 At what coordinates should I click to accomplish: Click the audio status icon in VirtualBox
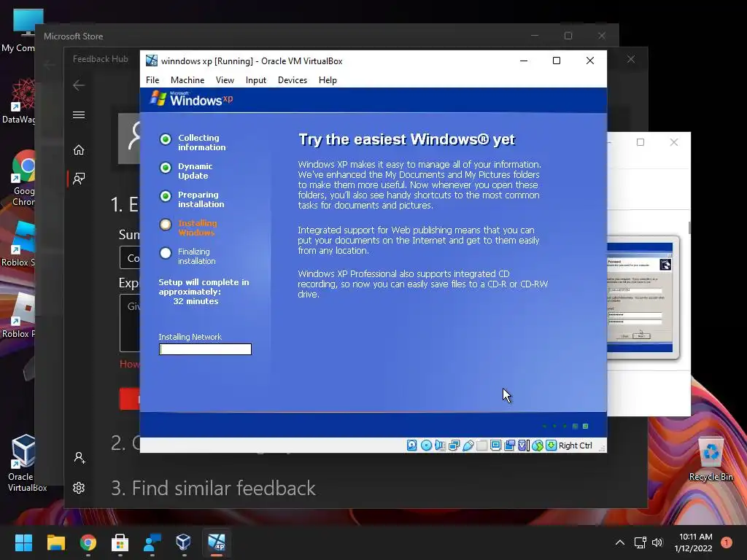click(x=440, y=446)
